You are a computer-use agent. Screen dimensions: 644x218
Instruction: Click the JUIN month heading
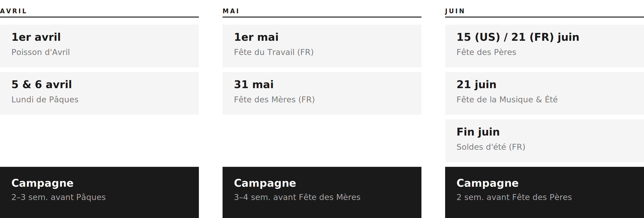click(455, 11)
